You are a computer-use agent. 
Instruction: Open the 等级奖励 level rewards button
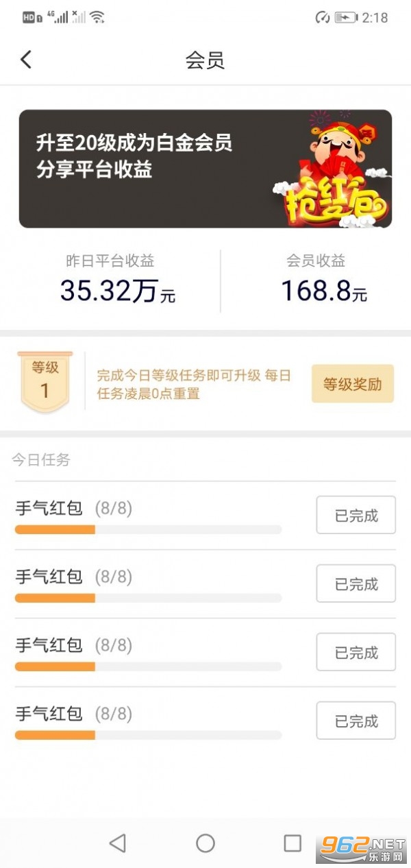[352, 384]
